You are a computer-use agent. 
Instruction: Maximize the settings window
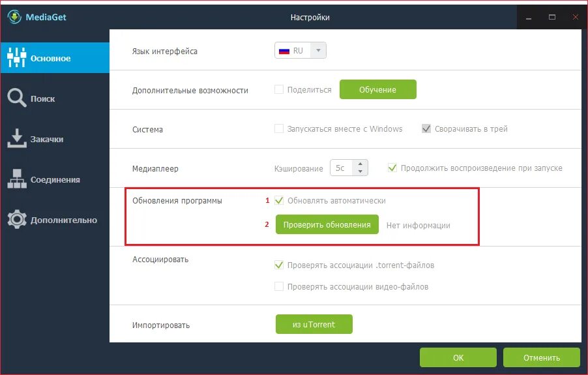coord(552,17)
